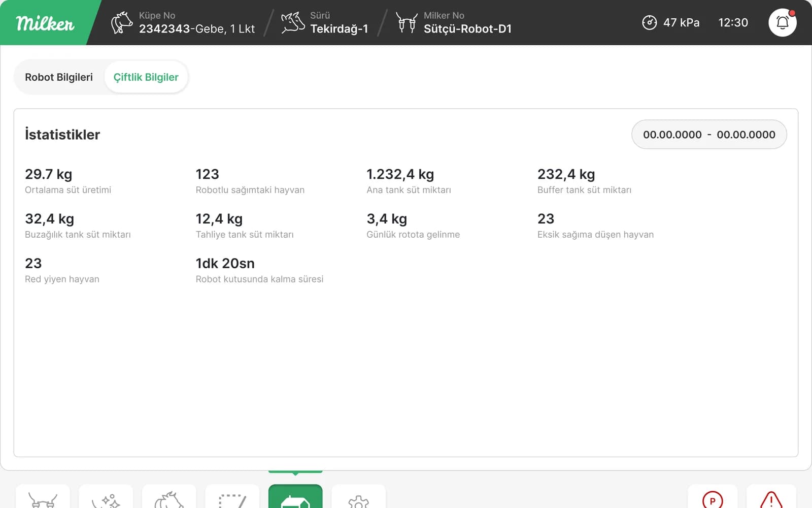This screenshot has width=812, height=508.
Task: Click the green farm barn nav button
Action: (x=295, y=496)
